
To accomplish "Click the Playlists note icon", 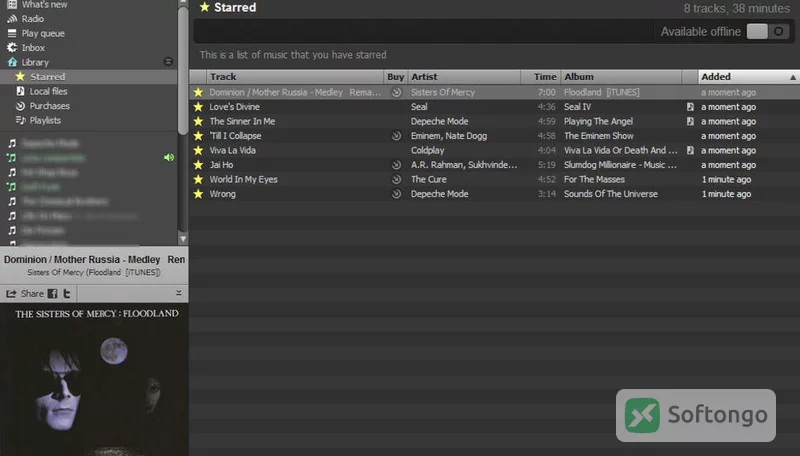I will pyautogui.click(x=20, y=120).
